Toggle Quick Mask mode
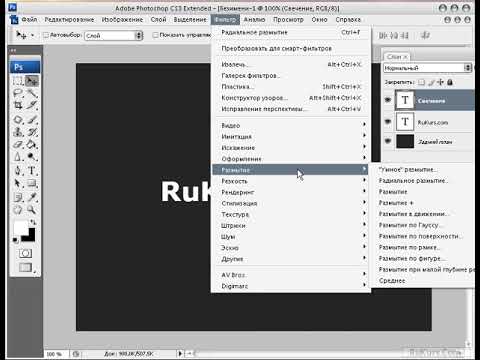The height and width of the screenshot is (360, 480). pyautogui.click(x=25, y=253)
